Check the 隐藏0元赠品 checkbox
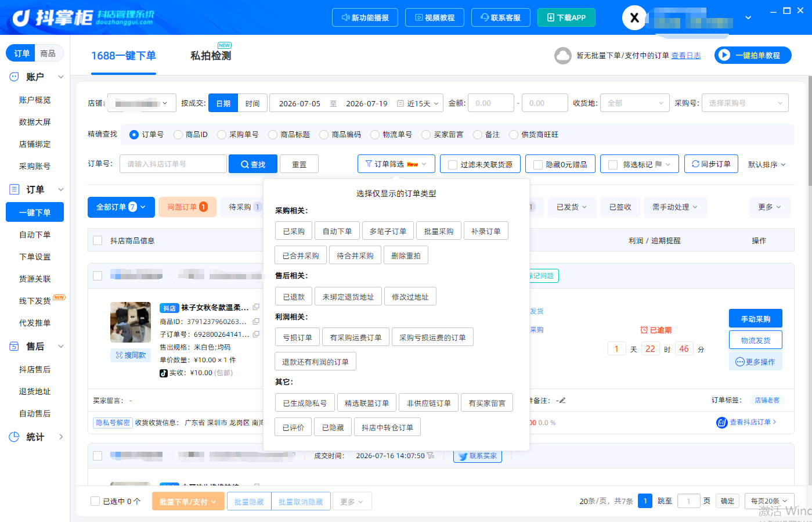This screenshot has height=522, width=812. [538, 164]
